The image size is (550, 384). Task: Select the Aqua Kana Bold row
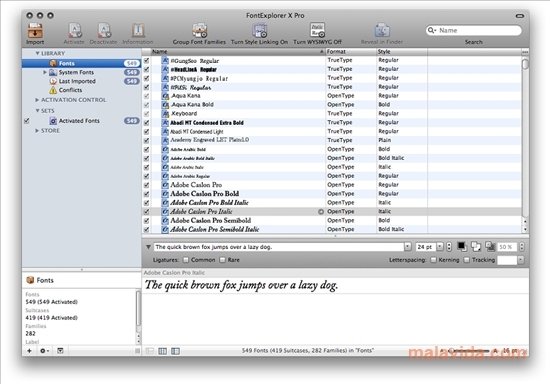[331, 105]
